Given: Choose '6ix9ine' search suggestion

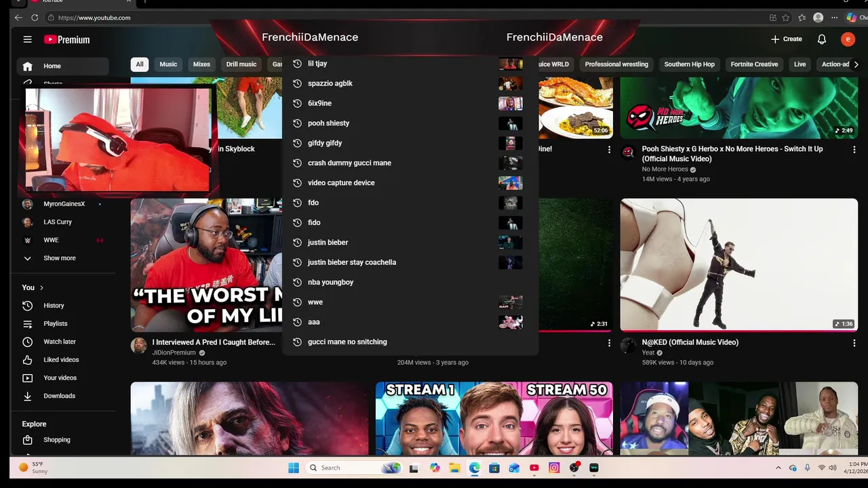Looking at the screenshot, I should pyautogui.click(x=410, y=103).
